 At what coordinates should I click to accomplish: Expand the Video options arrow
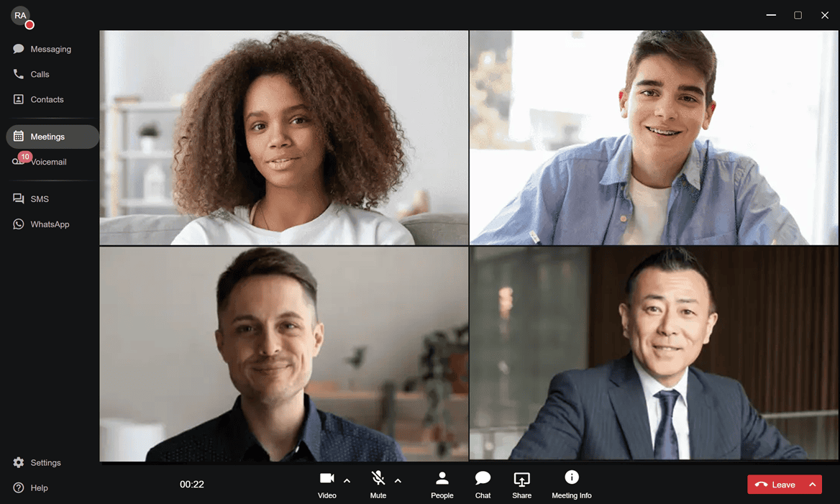347,481
